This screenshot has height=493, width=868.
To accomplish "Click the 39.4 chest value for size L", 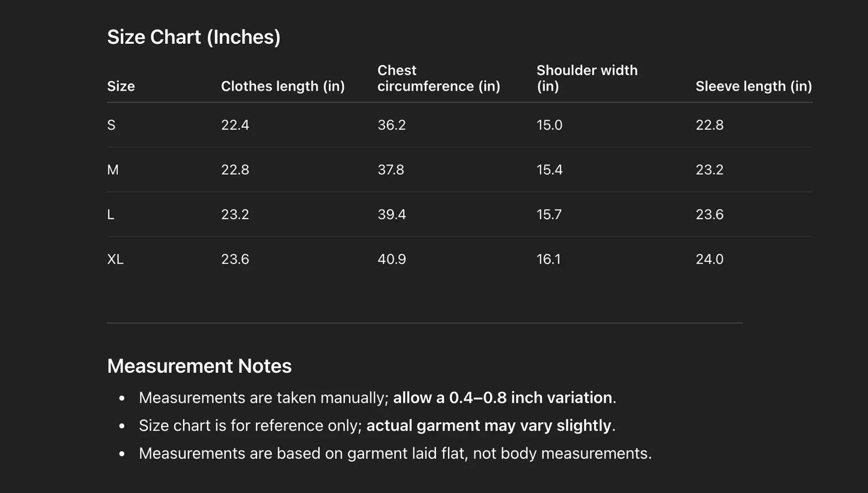I will click(392, 214).
